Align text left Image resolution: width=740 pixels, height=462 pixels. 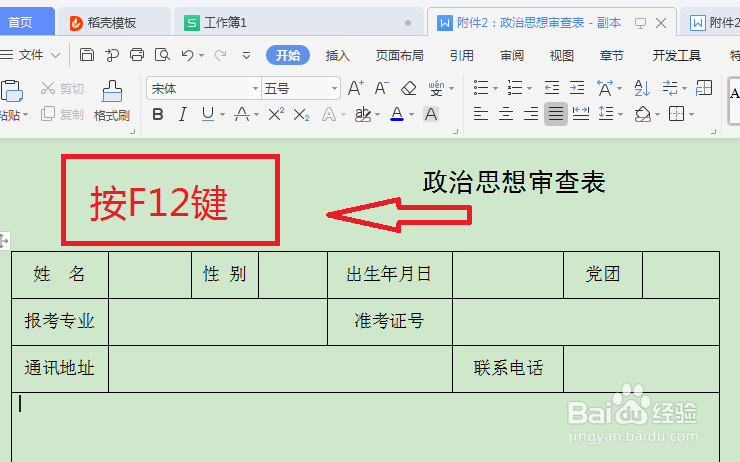click(481, 114)
